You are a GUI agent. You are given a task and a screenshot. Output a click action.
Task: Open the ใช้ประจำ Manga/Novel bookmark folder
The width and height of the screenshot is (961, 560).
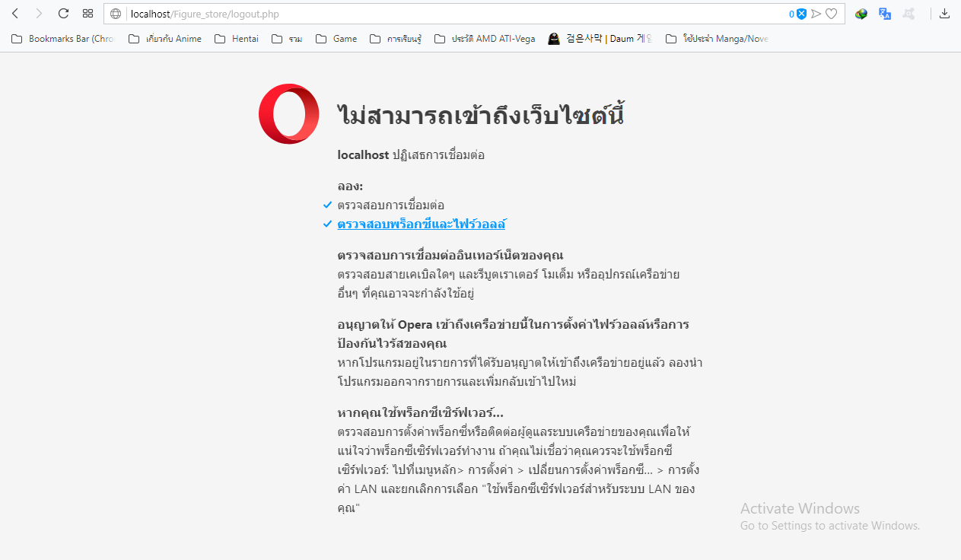tap(718, 39)
